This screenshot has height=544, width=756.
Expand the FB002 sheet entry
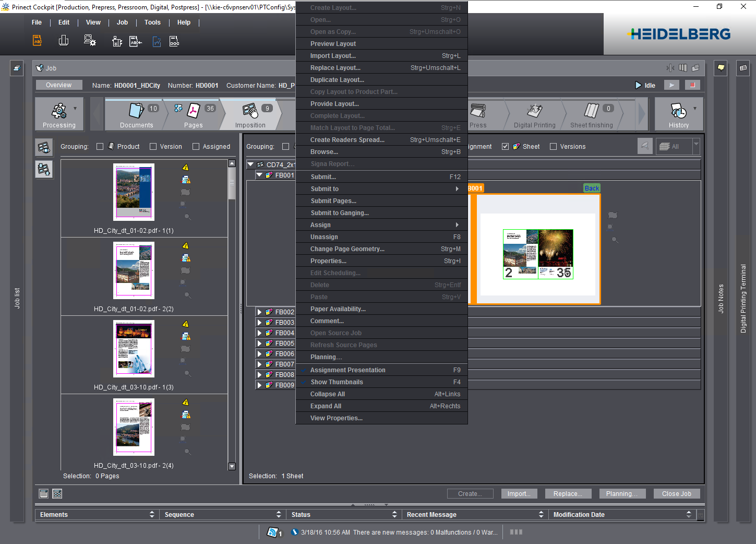pos(259,312)
